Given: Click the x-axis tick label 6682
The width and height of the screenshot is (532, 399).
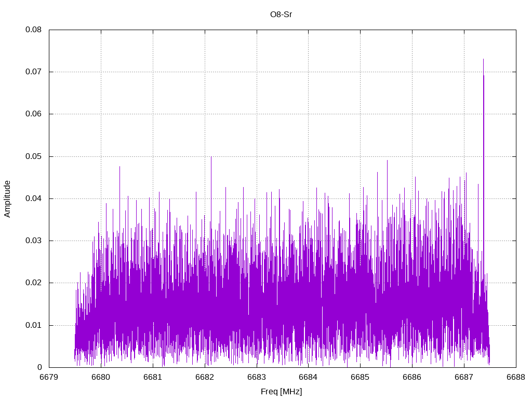Looking at the screenshot, I should click(x=205, y=377).
